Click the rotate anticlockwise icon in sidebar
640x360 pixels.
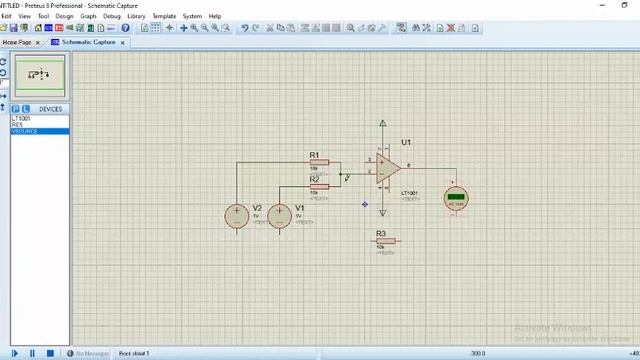point(3,73)
